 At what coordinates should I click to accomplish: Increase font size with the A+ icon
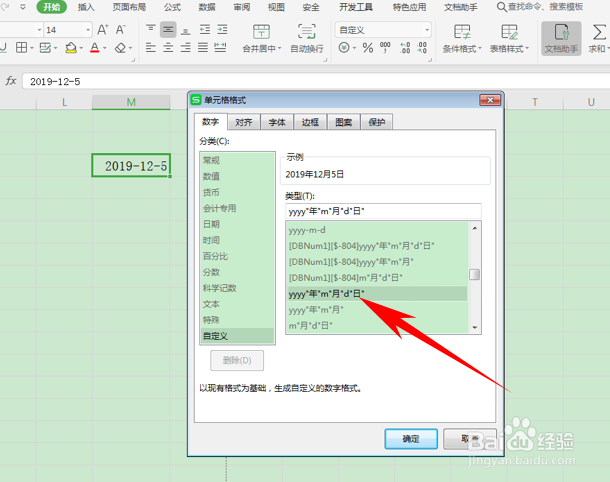103,30
